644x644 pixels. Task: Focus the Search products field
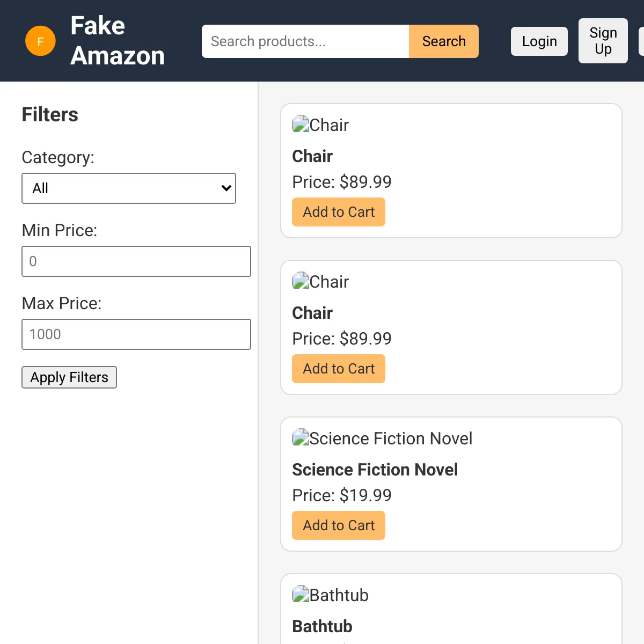coord(305,41)
